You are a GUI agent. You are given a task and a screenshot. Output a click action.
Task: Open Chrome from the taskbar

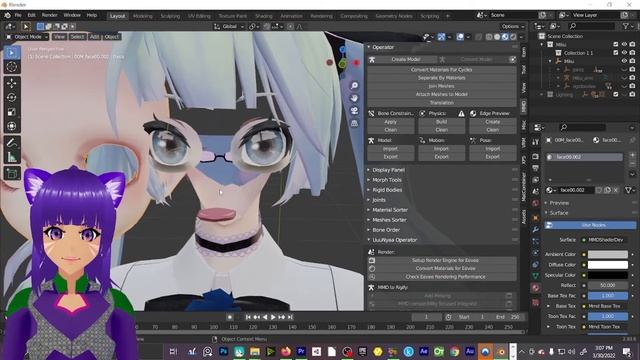[x=454, y=351]
